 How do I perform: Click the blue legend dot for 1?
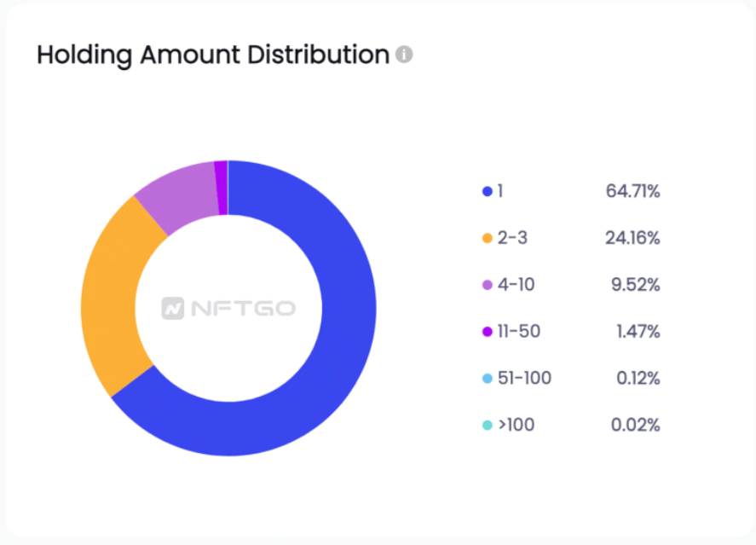click(488, 191)
